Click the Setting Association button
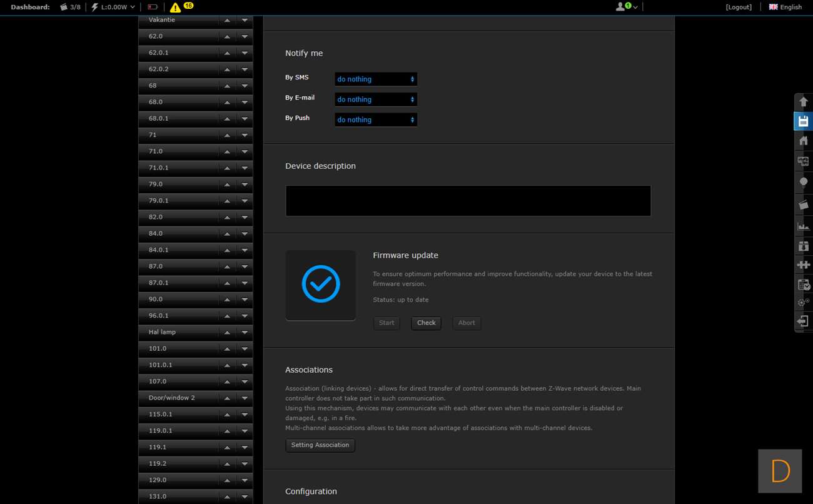The height and width of the screenshot is (504, 813). point(320,445)
